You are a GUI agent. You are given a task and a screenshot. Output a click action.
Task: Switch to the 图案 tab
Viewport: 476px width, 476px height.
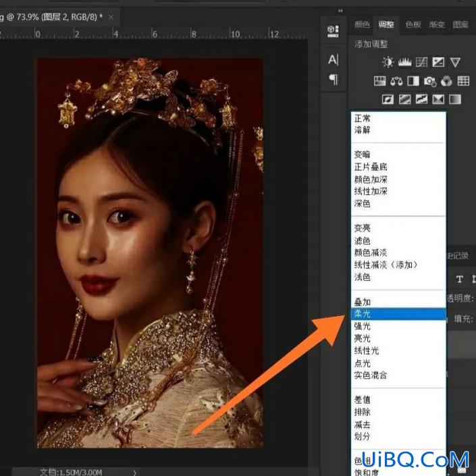460,24
